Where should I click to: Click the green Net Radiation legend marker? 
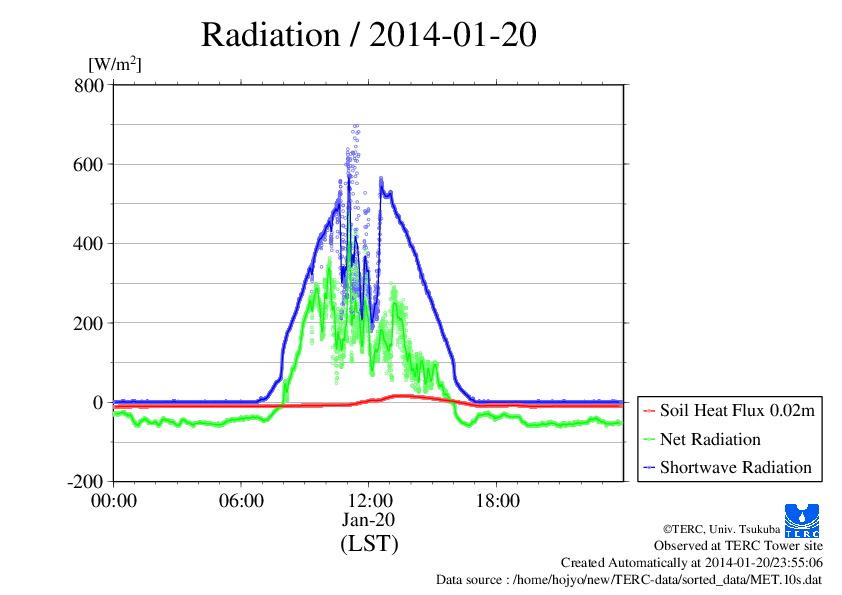click(x=649, y=440)
